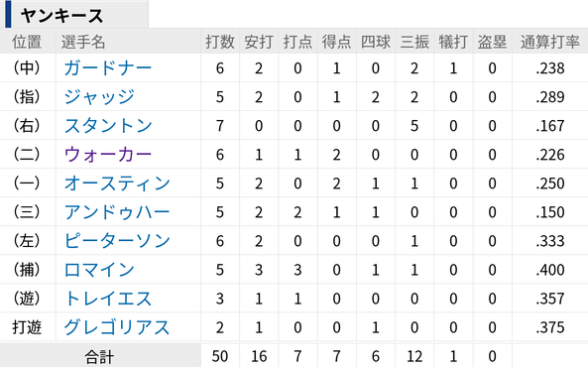Viewport: 588px width, 367px height.
Task: Select トレイエス player link
Action: (x=108, y=299)
